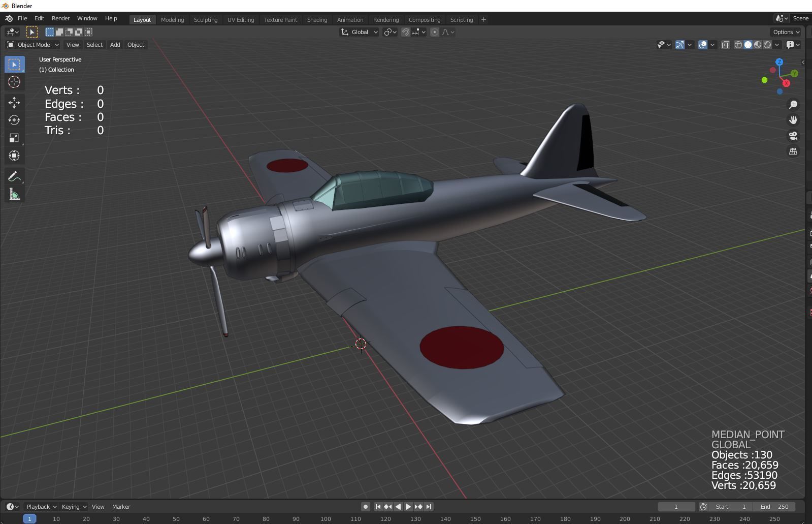Switch to material preview shading
Viewport: 812px width, 524px height.
[x=758, y=45]
